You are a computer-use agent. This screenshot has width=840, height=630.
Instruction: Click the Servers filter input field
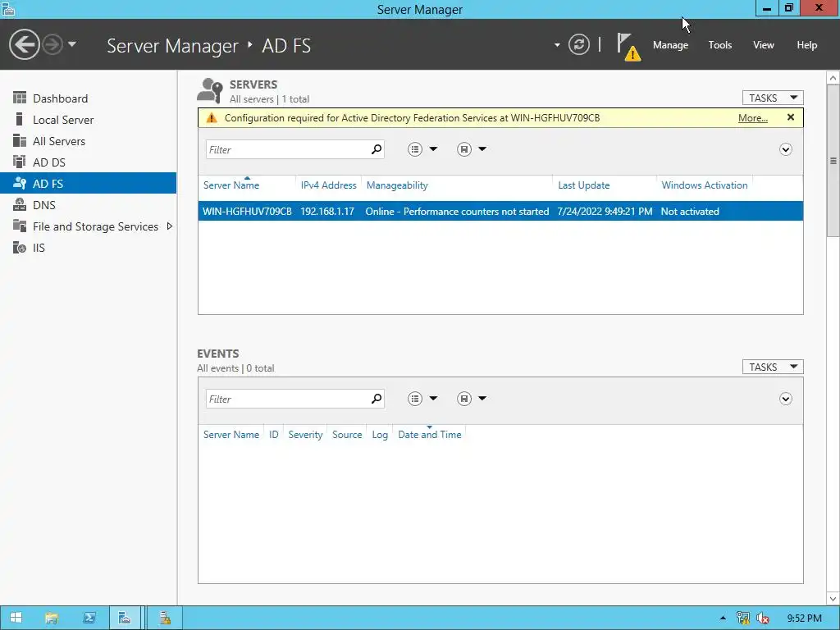click(x=288, y=149)
